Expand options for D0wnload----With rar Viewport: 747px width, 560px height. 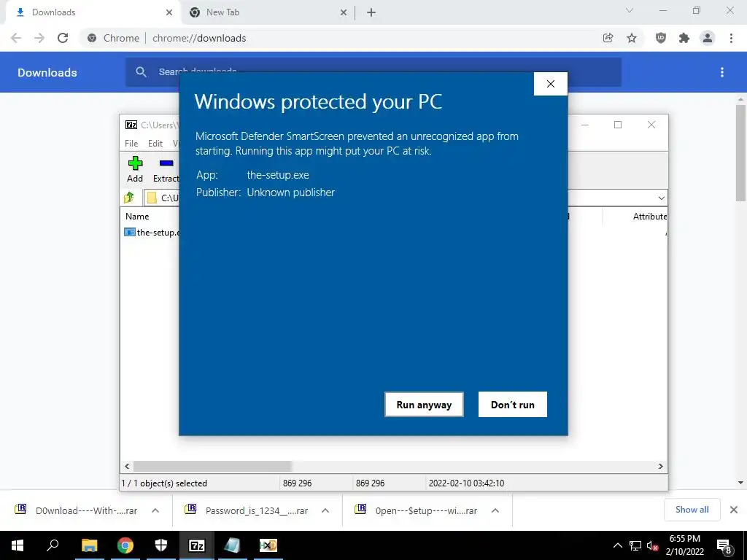click(x=155, y=510)
